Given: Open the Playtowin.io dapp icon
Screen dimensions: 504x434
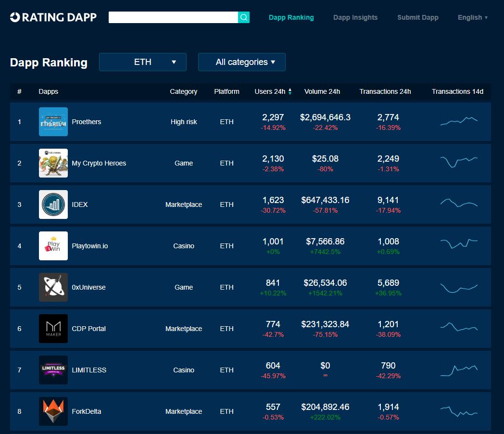Looking at the screenshot, I should pyautogui.click(x=53, y=246).
